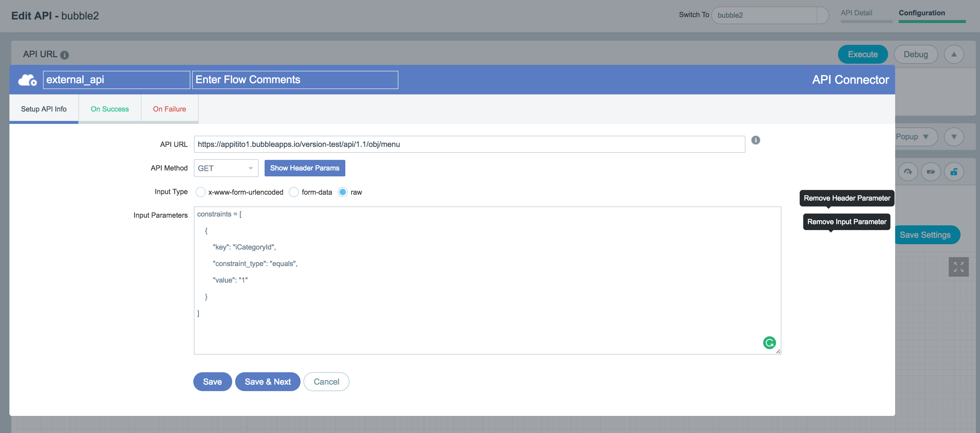
Task: Click the info icon next to API URL heading
Action: (x=65, y=55)
